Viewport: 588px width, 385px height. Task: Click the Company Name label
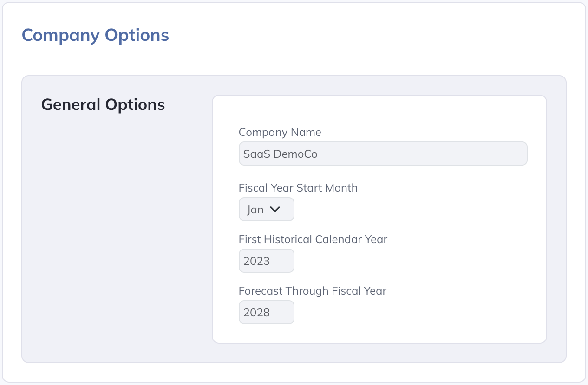coord(280,132)
